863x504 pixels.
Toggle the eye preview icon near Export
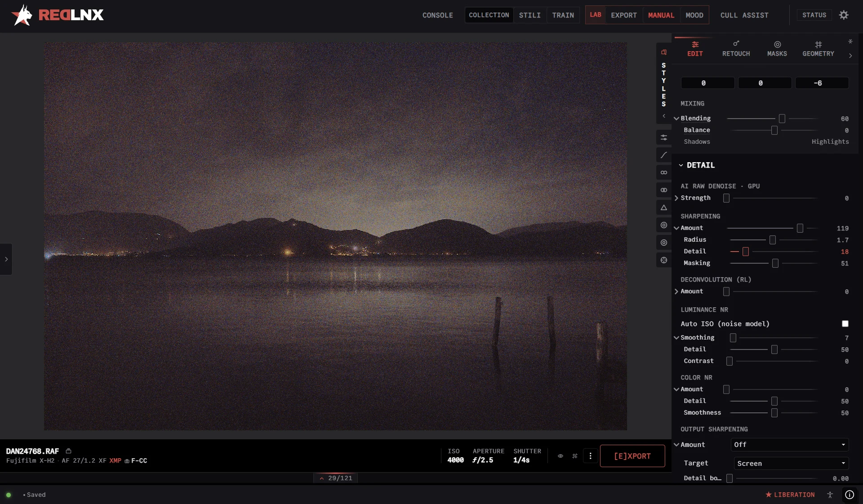(x=560, y=456)
